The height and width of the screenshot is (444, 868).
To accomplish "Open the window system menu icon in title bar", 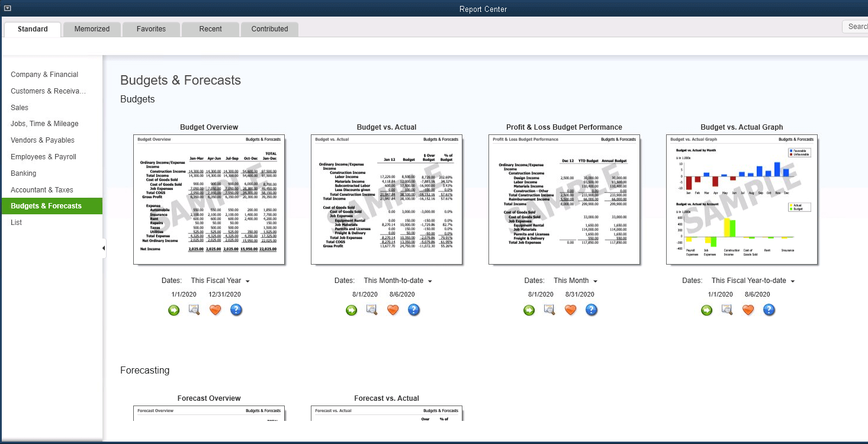I will [x=7, y=8].
